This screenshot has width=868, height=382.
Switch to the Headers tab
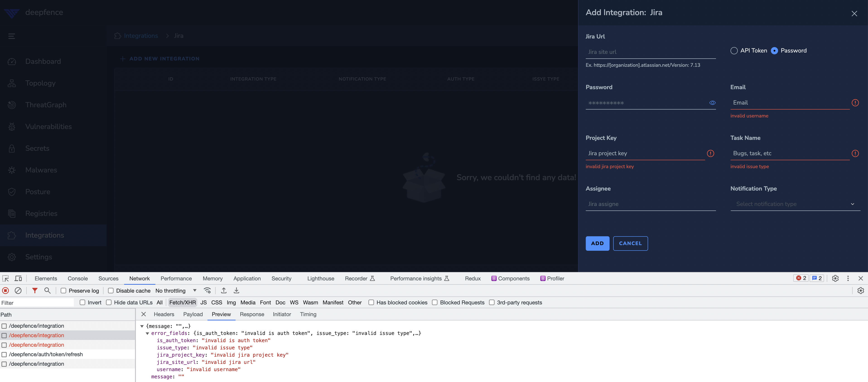pyautogui.click(x=164, y=314)
